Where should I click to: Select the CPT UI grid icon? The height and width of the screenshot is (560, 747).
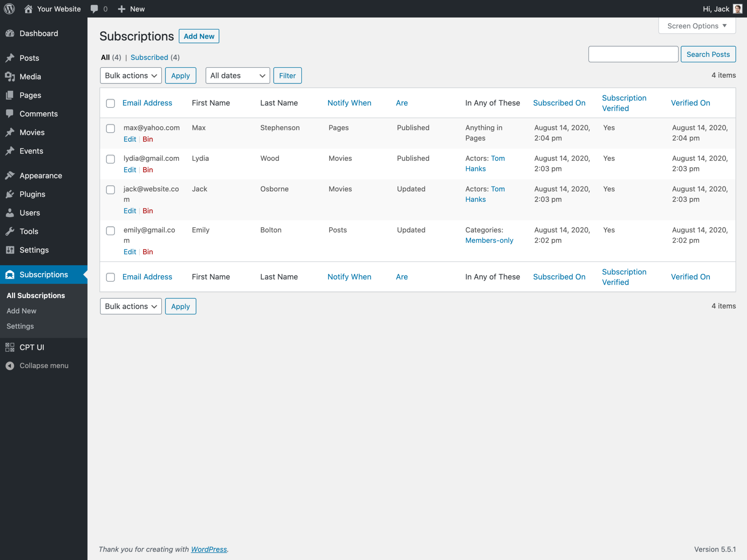point(9,347)
